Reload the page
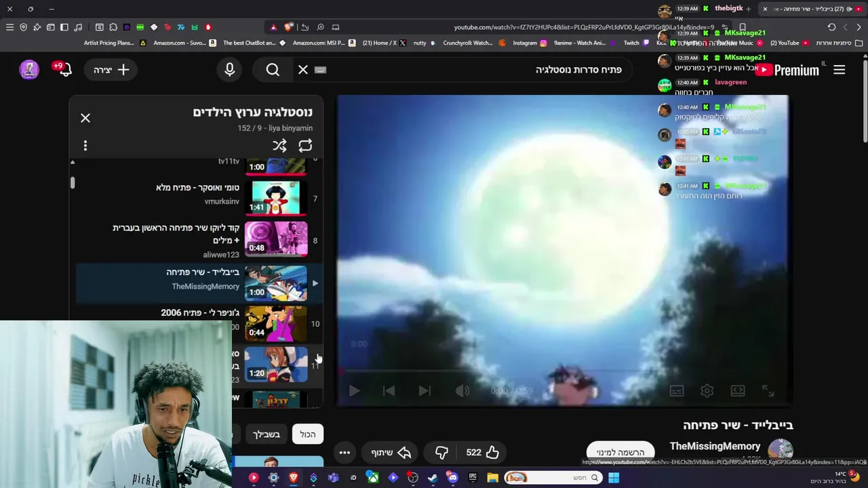 coord(831,27)
